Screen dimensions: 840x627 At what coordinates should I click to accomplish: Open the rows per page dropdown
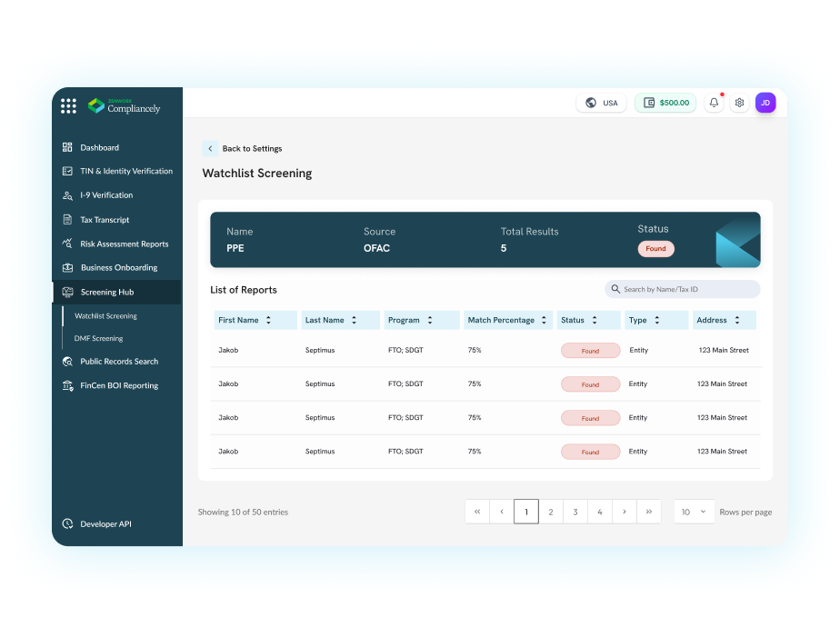click(x=694, y=512)
